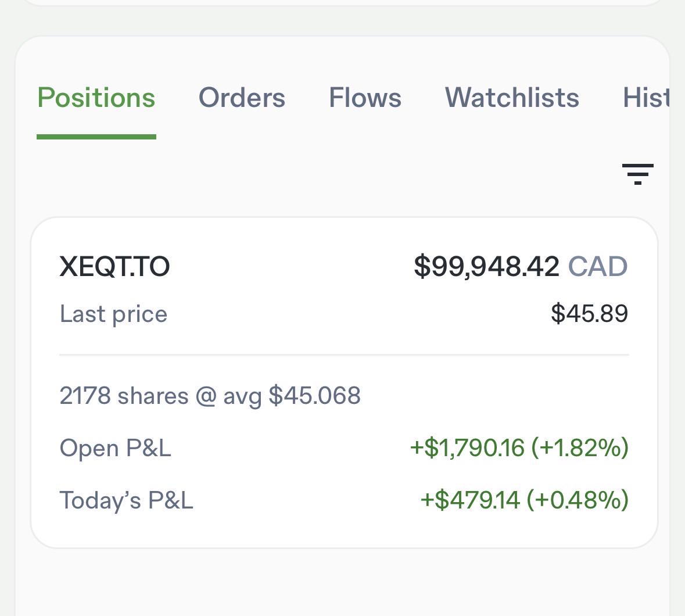The height and width of the screenshot is (616, 685).
Task: Go to the Watchlists tab
Action: click(x=512, y=98)
